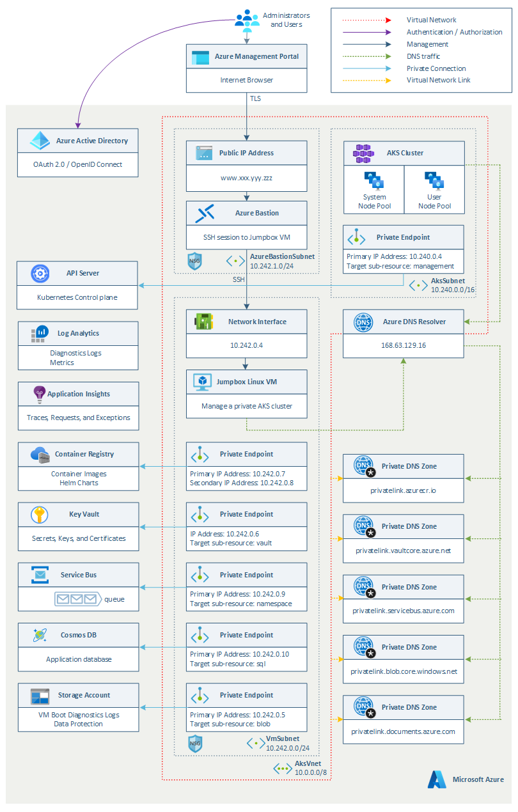Image resolution: width=518 pixels, height=812 pixels.
Task: Click the Jumpbox Linux VM icon
Action: pyautogui.click(x=203, y=382)
